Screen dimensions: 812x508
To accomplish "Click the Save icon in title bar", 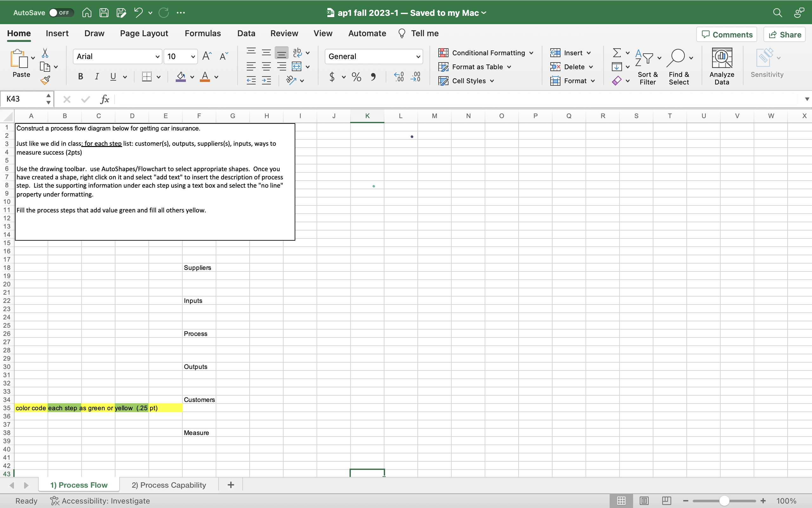I will click(104, 13).
